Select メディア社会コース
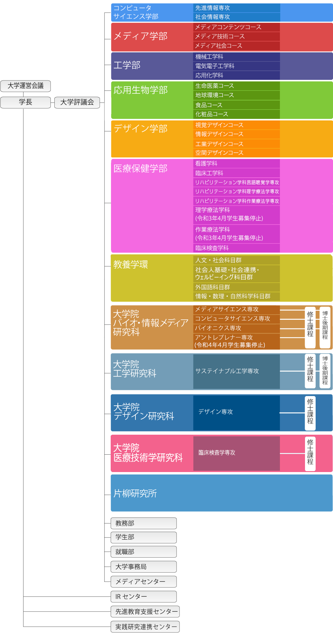Viewport: 333px width, 644px height. [x=236, y=46]
